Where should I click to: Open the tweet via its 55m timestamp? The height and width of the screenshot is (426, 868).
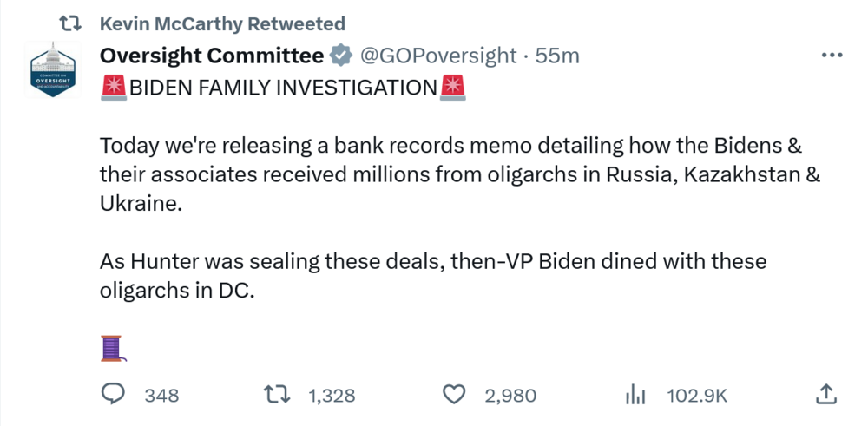click(x=557, y=56)
